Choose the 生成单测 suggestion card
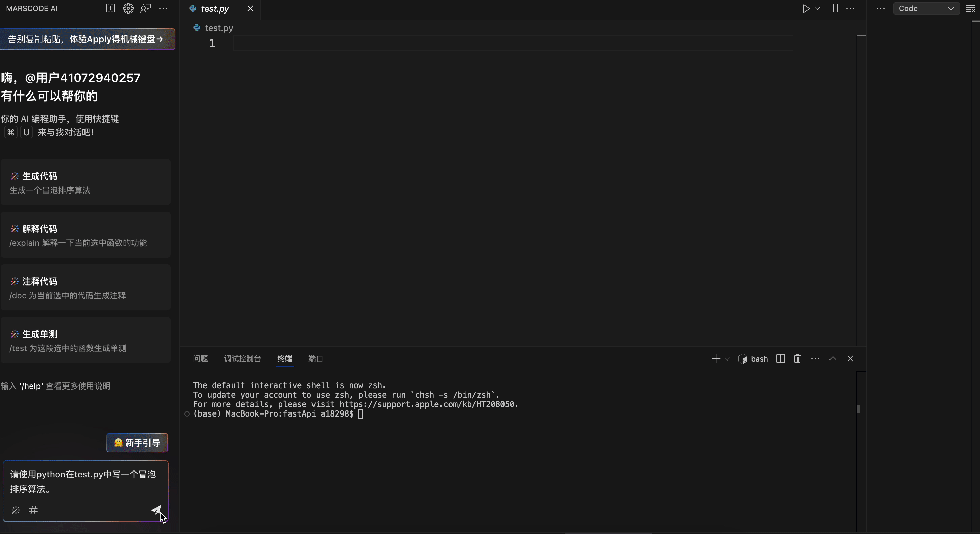Image resolution: width=980 pixels, height=534 pixels. [x=86, y=340]
